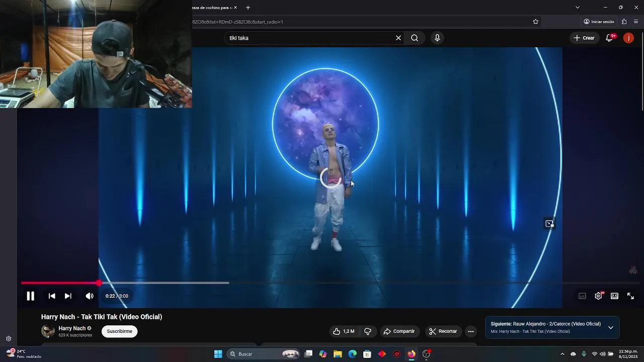Open OBS Studio from the taskbar
Image resolution: width=644 pixels, height=362 pixels.
click(x=427, y=354)
